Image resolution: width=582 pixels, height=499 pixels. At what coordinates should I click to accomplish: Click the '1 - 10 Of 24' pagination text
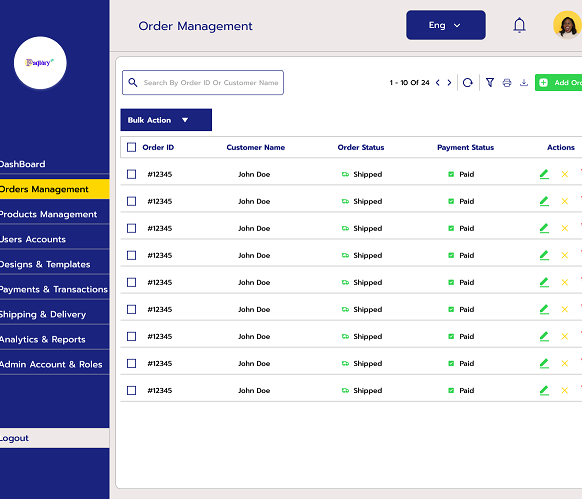[x=409, y=82]
